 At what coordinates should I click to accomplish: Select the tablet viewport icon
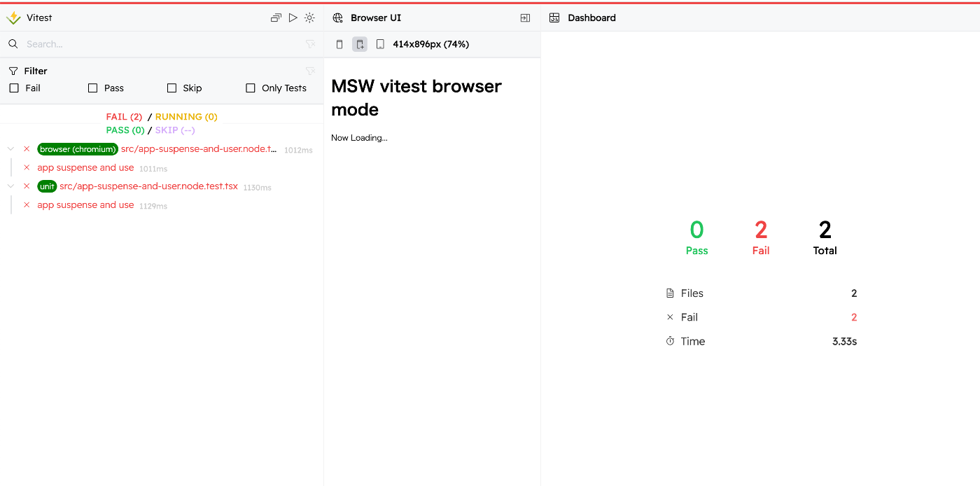[380, 44]
